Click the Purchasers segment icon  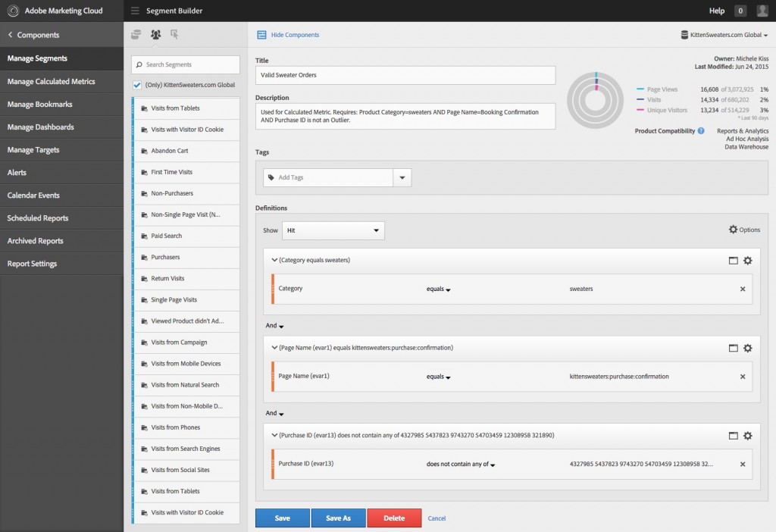pyautogui.click(x=144, y=258)
